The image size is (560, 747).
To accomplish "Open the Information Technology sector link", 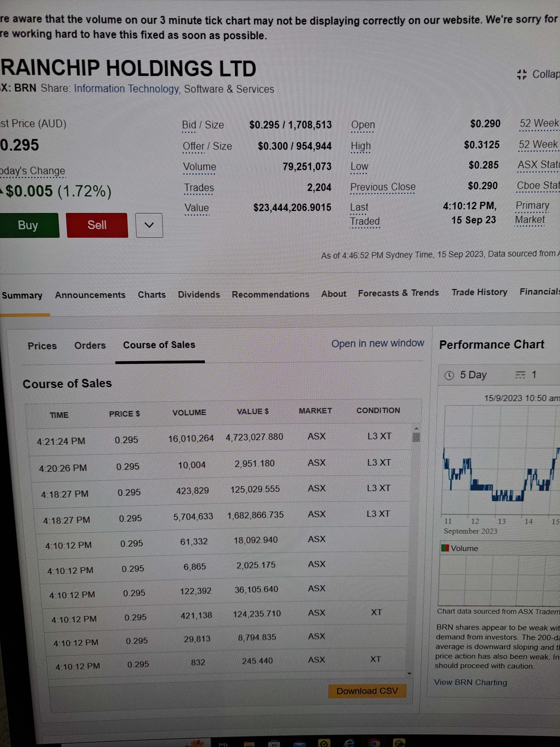I will point(127,89).
